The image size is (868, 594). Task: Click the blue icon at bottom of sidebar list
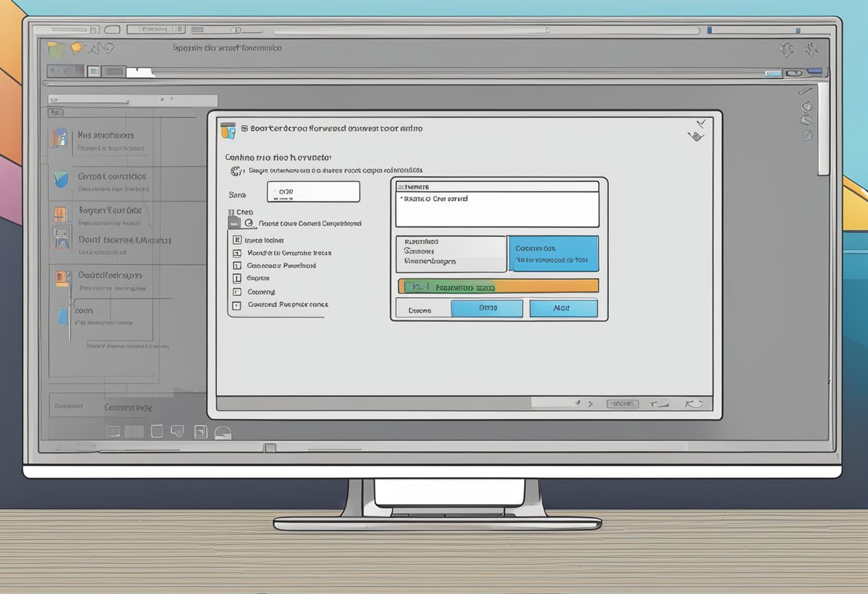click(x=64, y=316)
